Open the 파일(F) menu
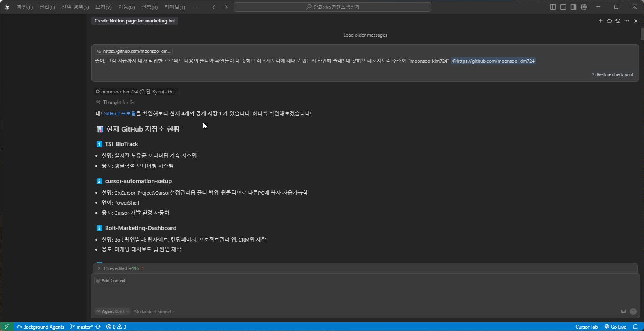Viewport: 644px width, 331px height. coord(25,7)
